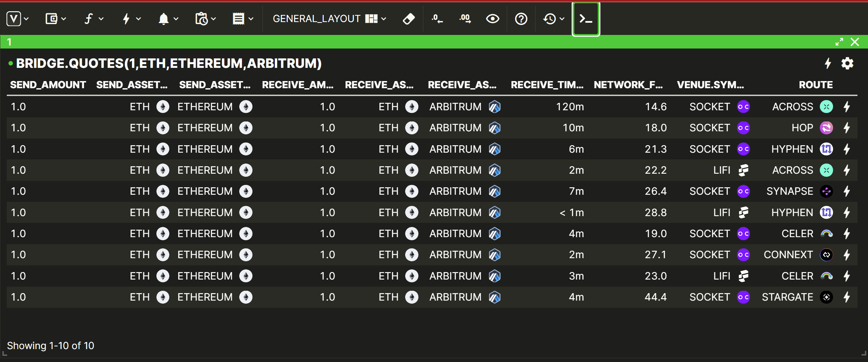The width and height of the screenshot is (868, 362).
Task: Select panel tab number 1
Action: coord(10,42)
